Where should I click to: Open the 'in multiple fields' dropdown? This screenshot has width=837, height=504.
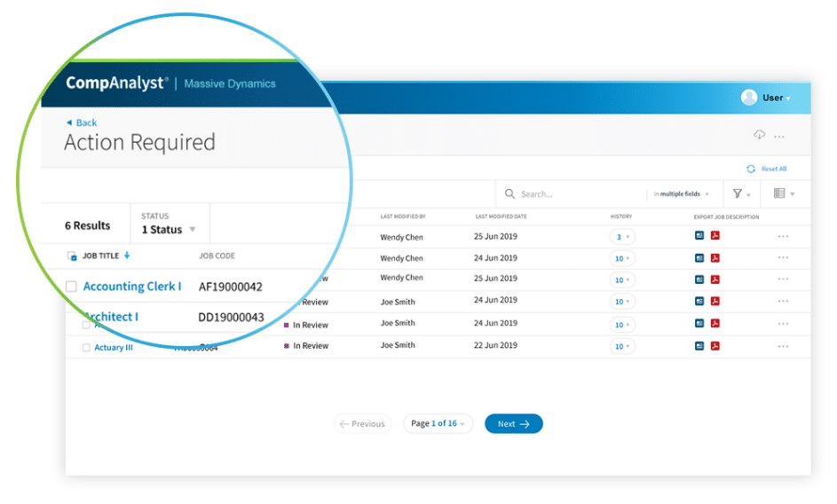point(681,193)
